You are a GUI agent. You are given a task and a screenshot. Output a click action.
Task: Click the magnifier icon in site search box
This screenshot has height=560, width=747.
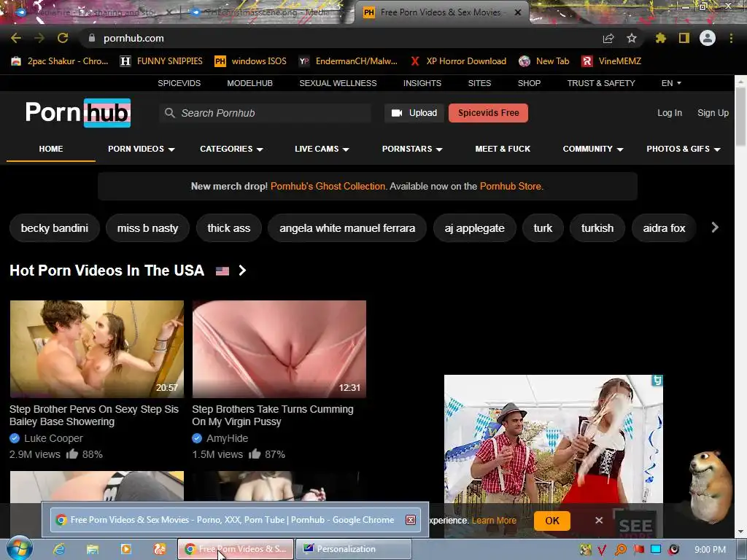[169, 113]
